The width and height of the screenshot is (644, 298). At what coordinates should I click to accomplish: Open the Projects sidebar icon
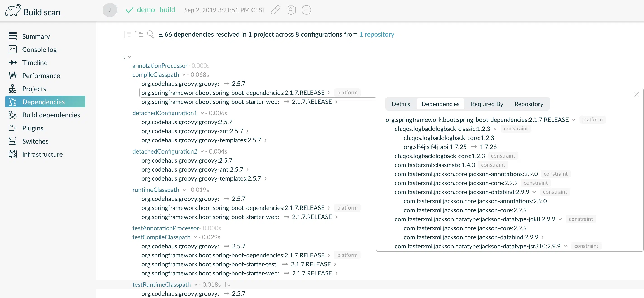[12, 89]
